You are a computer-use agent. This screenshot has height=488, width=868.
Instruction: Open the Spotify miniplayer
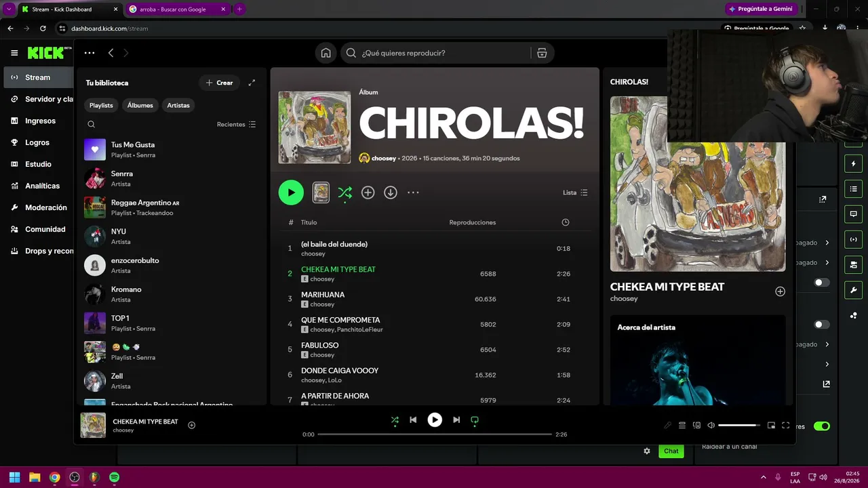coord(771,425)
